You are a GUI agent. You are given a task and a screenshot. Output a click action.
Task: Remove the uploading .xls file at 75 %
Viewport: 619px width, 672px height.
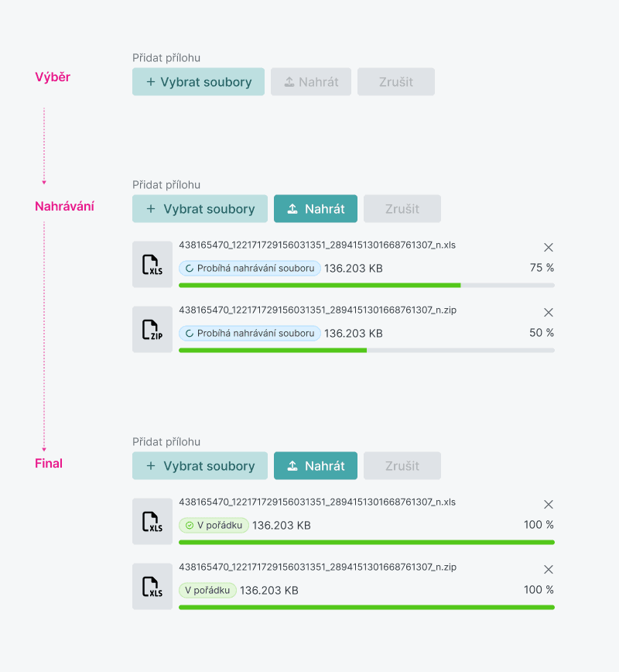tap(549, 248)
